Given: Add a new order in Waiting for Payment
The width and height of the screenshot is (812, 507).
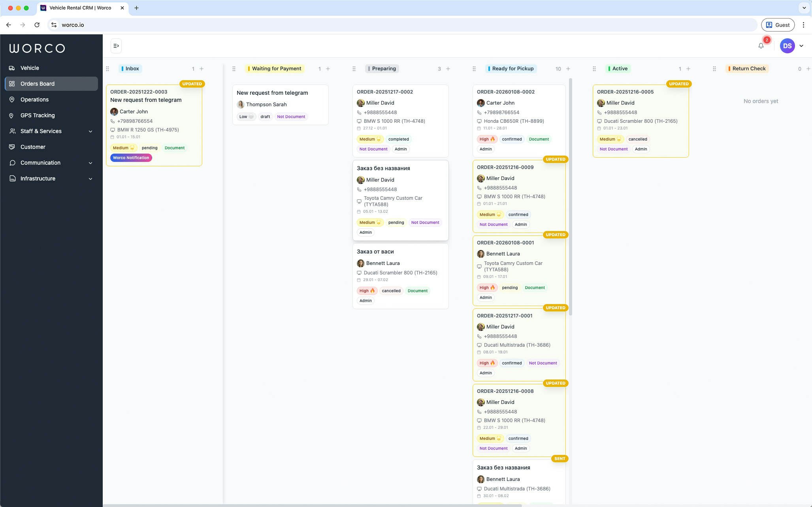Looking at the screenshot, I should coord(327,68).
